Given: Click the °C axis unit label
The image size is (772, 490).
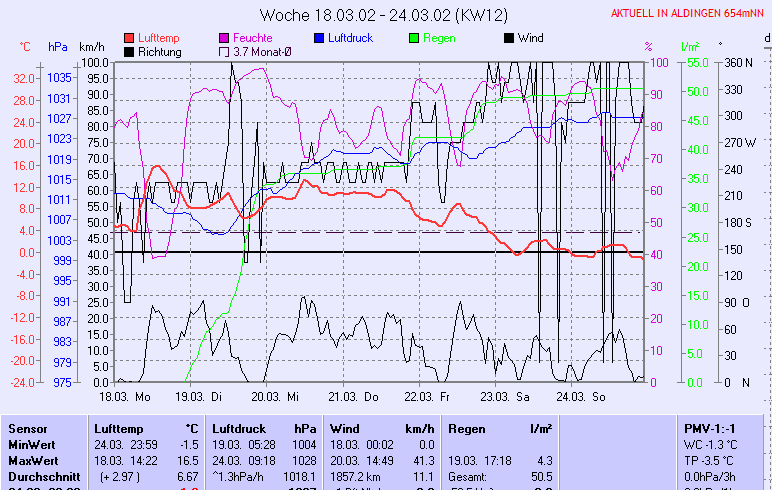Looking at the screenshot, I should pyautogui.click(x=25, y=47).
